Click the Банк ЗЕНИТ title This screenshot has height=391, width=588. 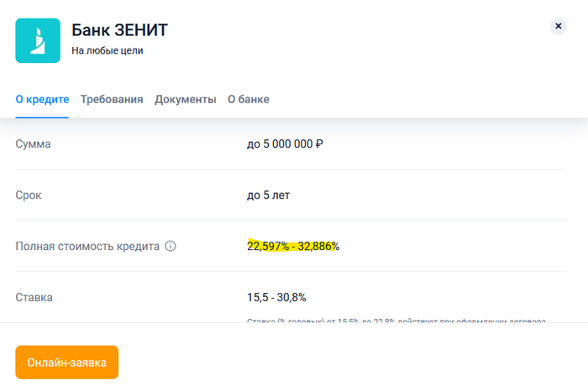[119, 30]
